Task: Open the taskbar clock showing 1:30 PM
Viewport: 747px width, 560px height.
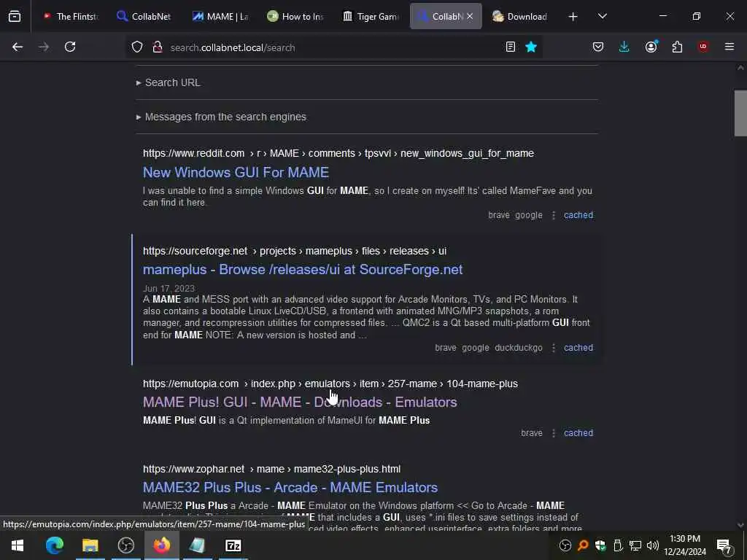Action: 685,545
